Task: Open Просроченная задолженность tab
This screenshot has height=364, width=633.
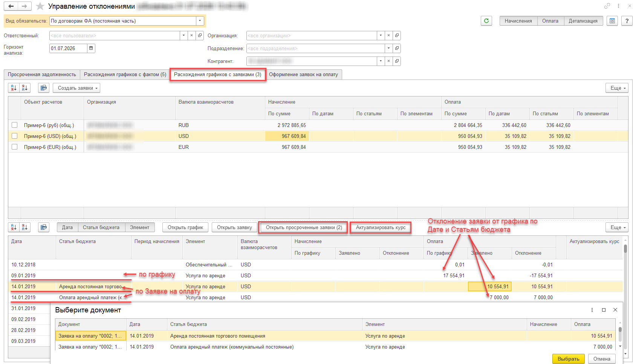Action: [42, 75]
